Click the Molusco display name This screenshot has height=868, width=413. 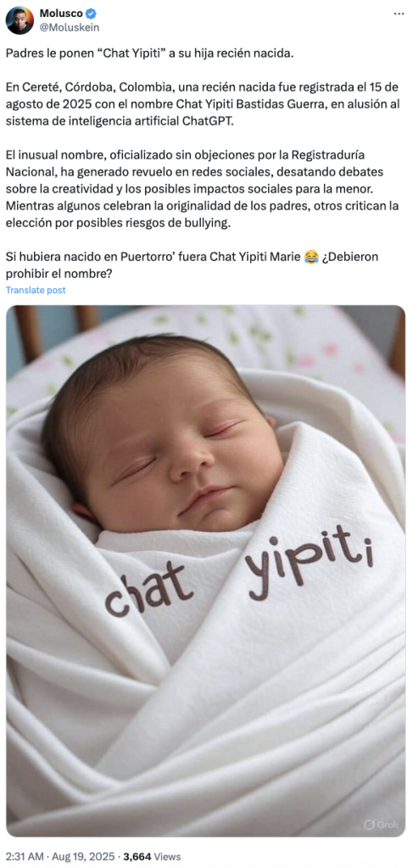click(59, 14)
